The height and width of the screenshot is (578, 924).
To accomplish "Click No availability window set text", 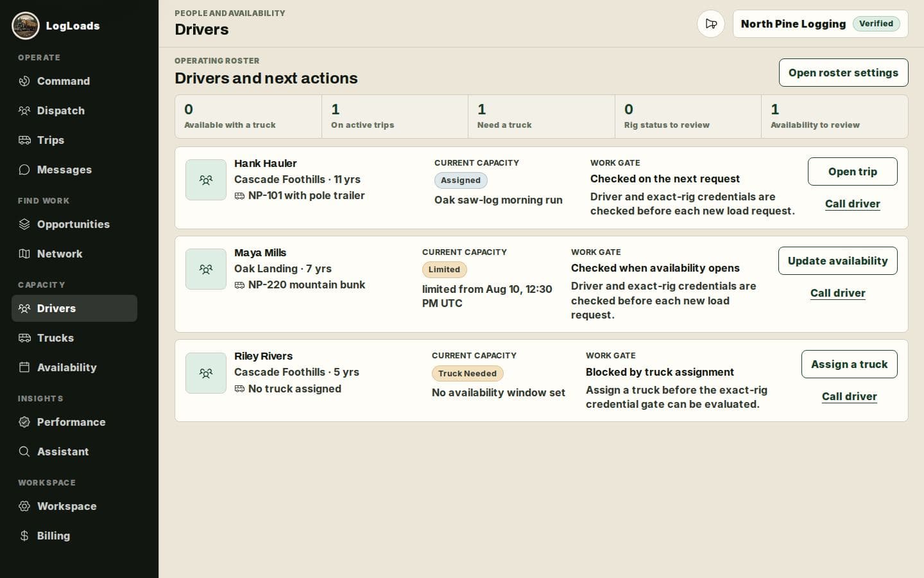I will [x=499, y=392].
